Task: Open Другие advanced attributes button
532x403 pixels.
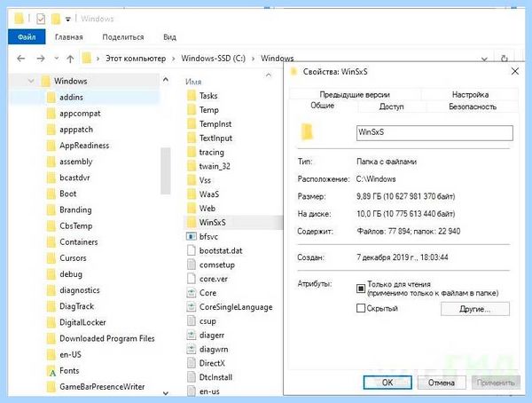Action: (475, 309)
